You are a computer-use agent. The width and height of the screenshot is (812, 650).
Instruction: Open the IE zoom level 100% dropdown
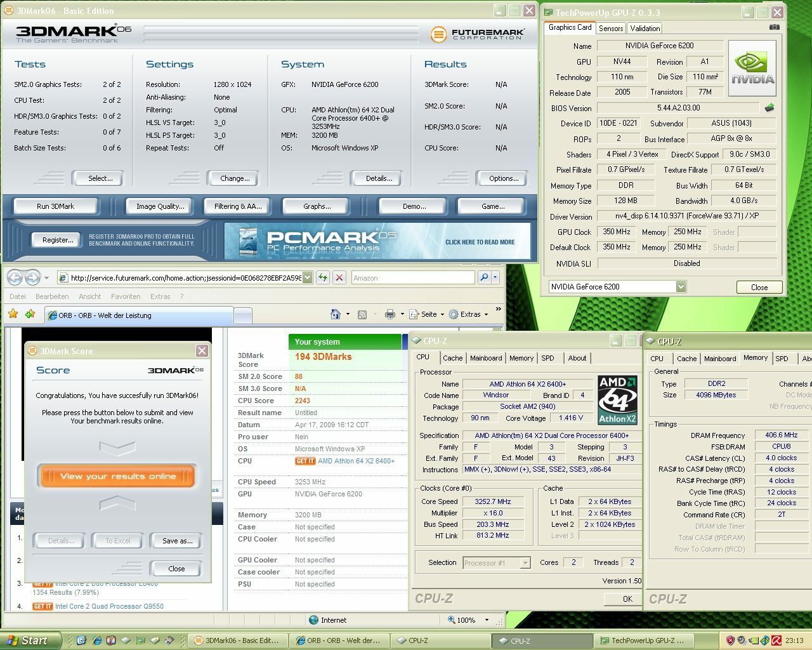487,620
